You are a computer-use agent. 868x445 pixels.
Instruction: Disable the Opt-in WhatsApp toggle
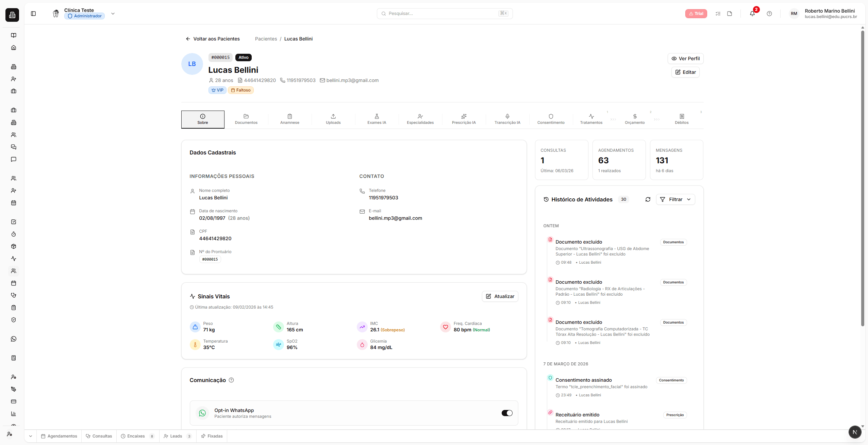(x=507, y=413)
